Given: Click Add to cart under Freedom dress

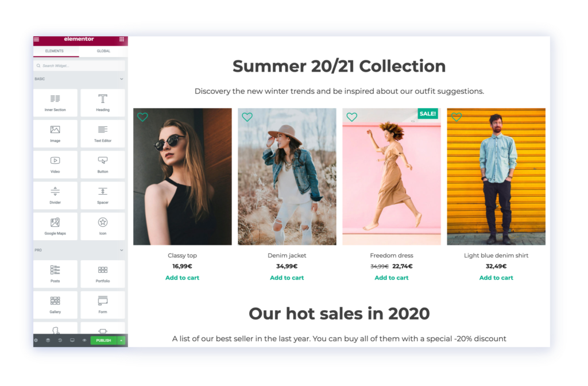Looking at the screenshot, I should coord(392,277).
